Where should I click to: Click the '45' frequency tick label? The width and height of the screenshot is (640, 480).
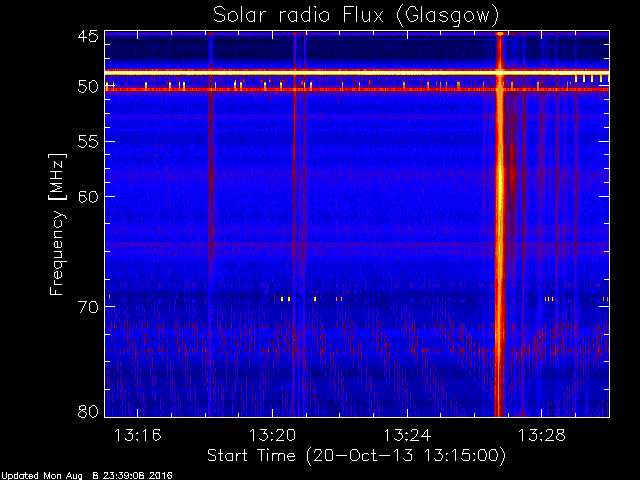point(88,36)
